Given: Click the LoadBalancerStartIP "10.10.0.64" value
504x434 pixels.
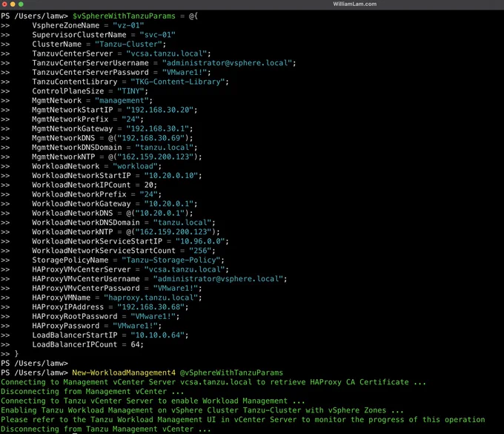Looking at the screenshot, I should (x=157, y=335).
